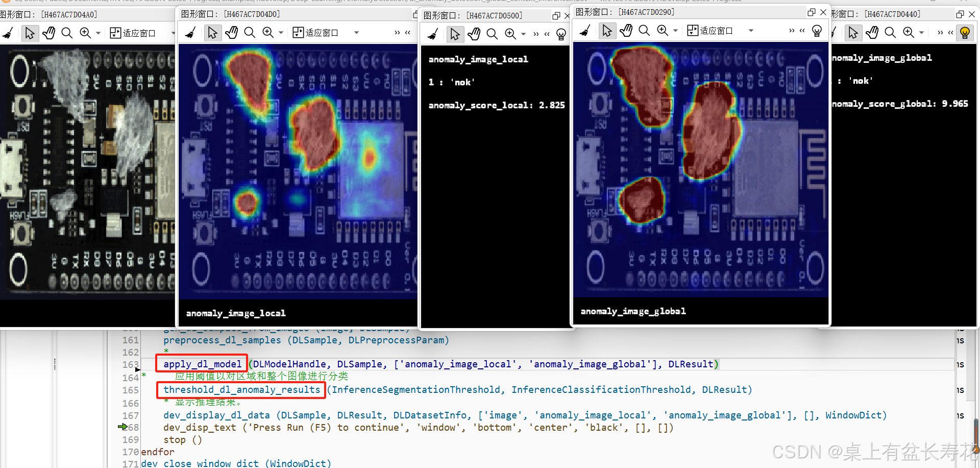Choose magnifier tool in window H467AC7D04D0

point(250,33)
